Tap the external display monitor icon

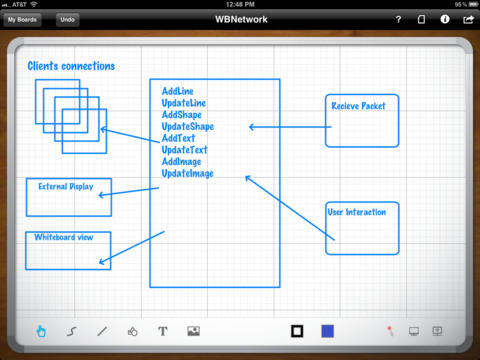[x=414, y=331]
